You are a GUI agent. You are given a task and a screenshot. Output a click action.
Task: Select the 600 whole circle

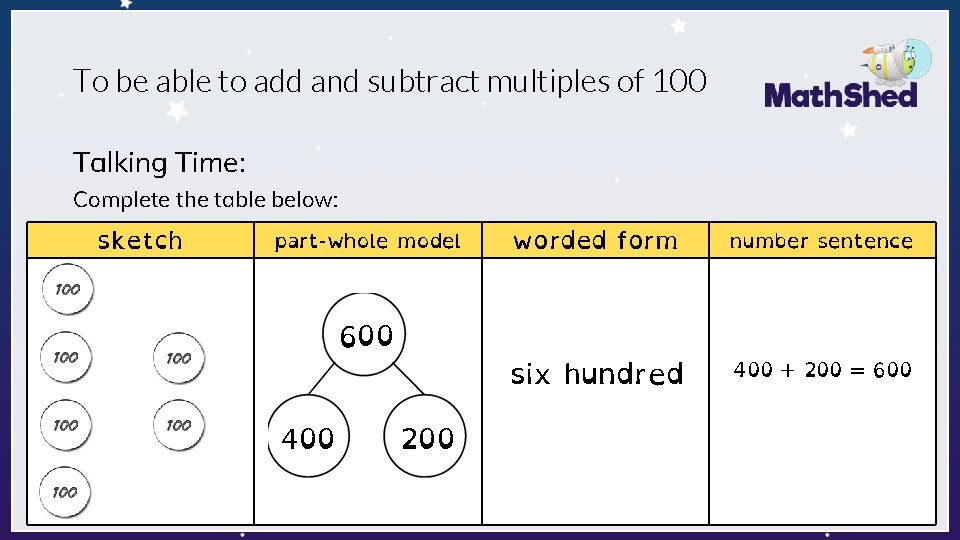coord(364,334)
